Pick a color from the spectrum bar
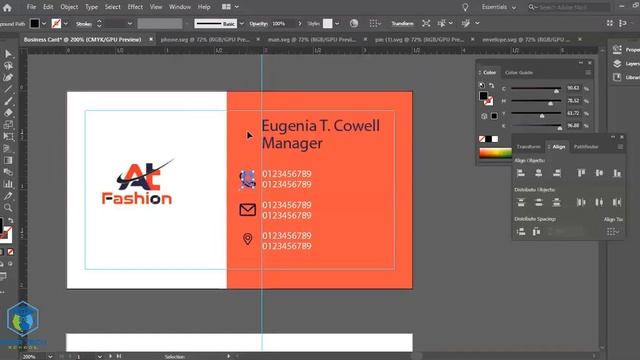This screenshot has width=640, height=360. pos(496,153)
